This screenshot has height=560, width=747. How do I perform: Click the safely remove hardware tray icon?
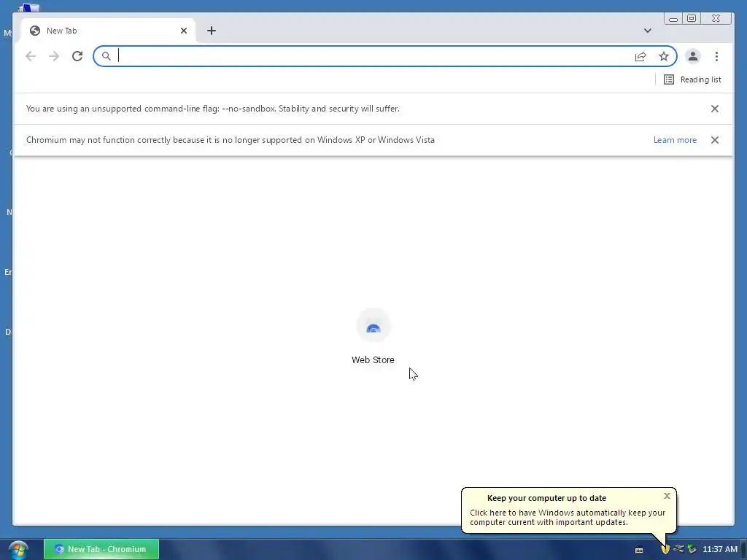[x=692, y=549]
